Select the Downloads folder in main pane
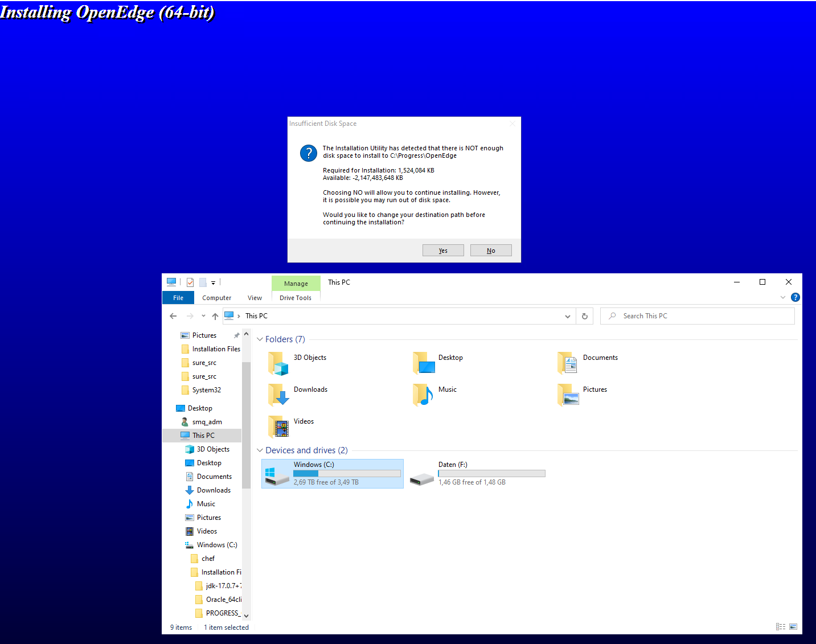Viewport: 816px width, 644px height. point(298,395)
